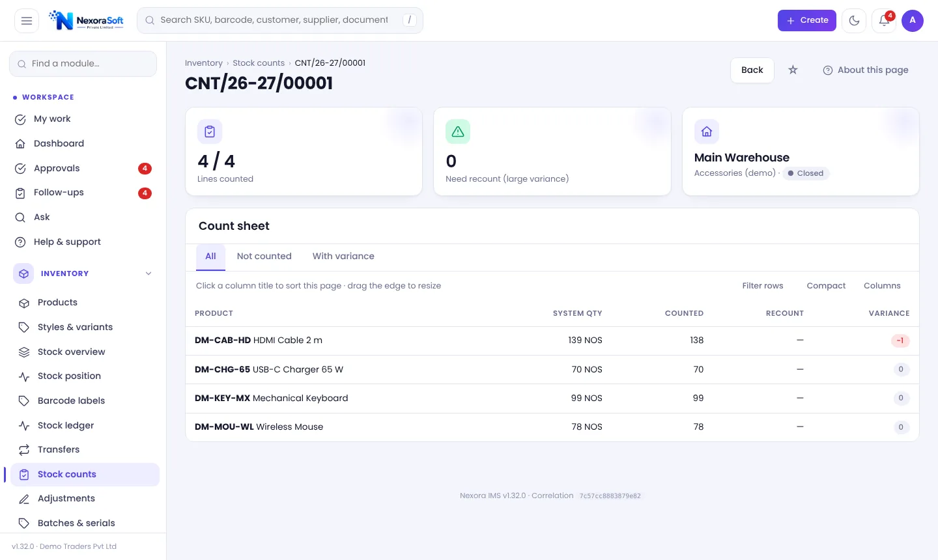
Task: Click the NexoraSoft logo
Action: coord(87,20)
